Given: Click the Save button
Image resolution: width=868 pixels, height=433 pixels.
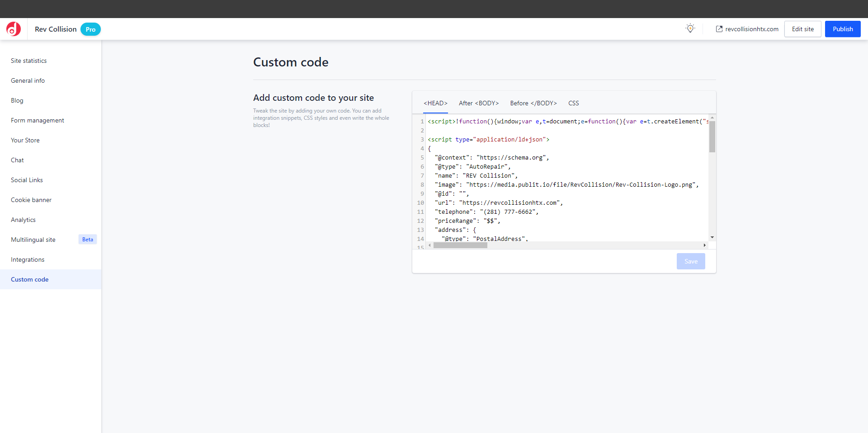Looking at the screenshot, I should (691, 261).
